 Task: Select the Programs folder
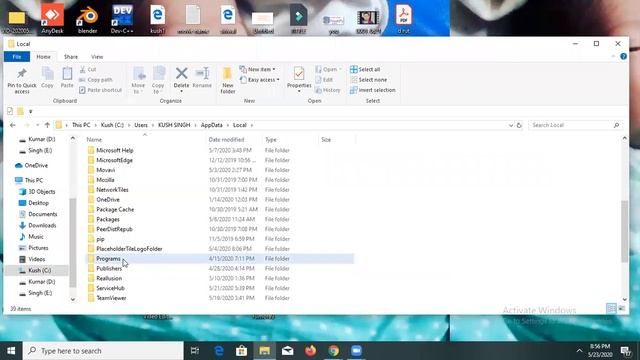pos(108,258)
